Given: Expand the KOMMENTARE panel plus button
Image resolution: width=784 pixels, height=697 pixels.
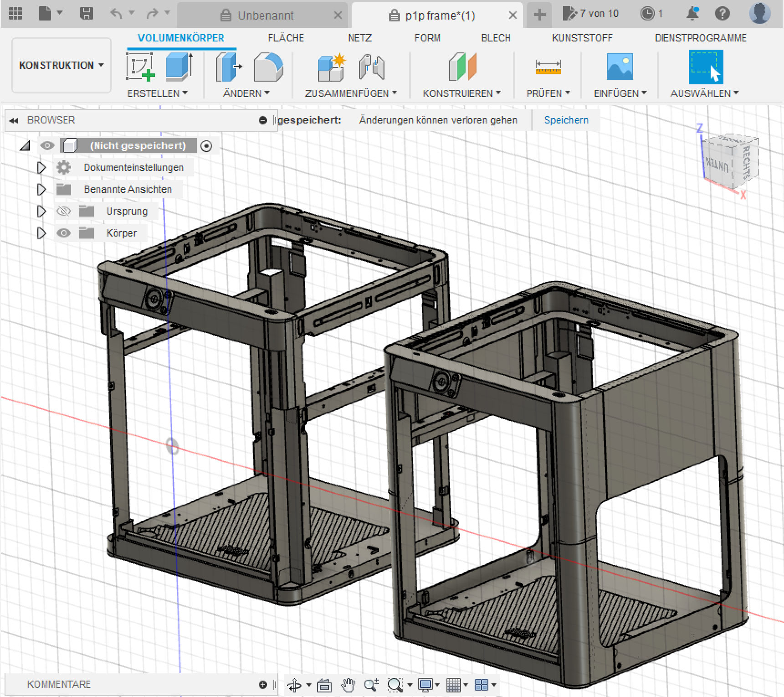Looking at the screenshot, I should pyautogui.click(x=262, y=684).
